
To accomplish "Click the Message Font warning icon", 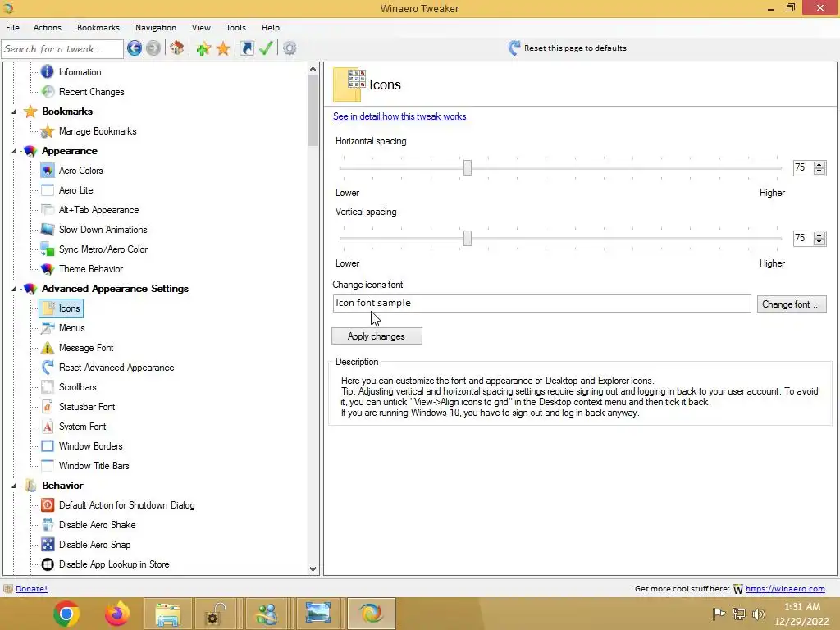I will (47, 348).
